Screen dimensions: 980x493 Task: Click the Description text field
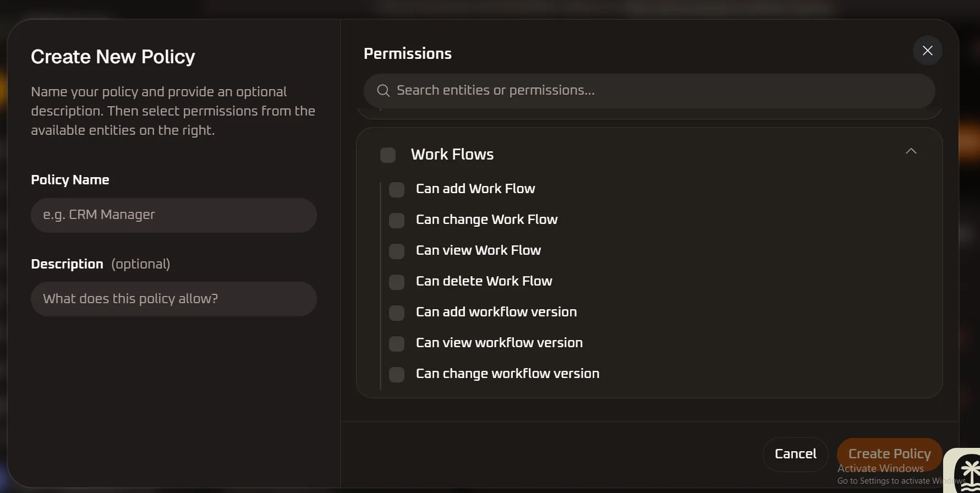pyautogui.click(x=174, y=299)
